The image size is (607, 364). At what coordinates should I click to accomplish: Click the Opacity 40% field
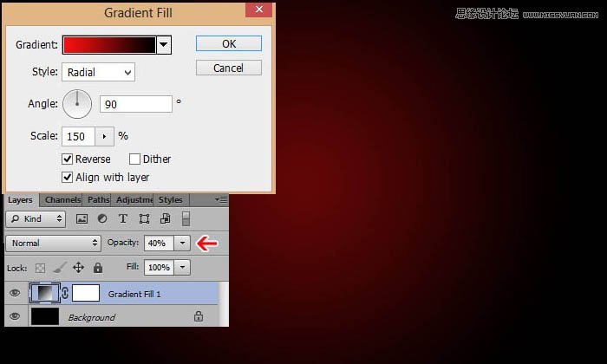click(159, 244)
